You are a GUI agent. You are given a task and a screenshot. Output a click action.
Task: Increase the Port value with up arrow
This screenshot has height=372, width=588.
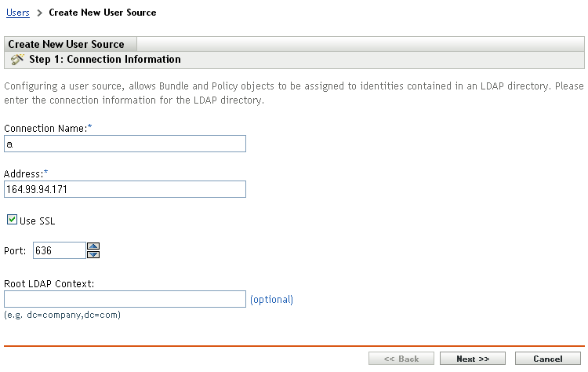pyautogui.click(x=93, y=246)
